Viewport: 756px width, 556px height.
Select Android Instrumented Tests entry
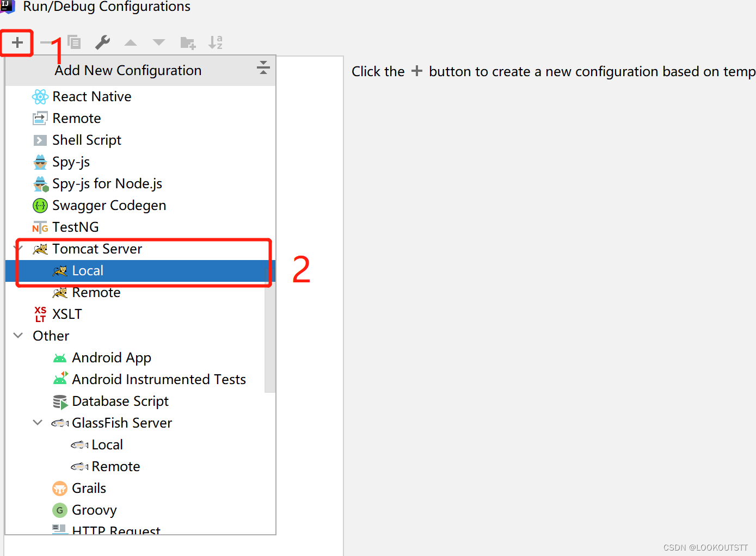(159, 380)
